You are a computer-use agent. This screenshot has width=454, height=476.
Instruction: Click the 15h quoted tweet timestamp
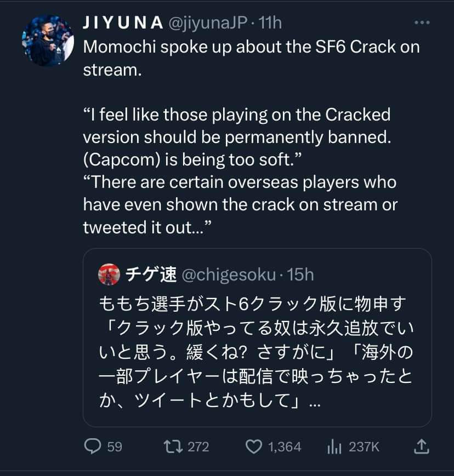click(x=300, y=274)
